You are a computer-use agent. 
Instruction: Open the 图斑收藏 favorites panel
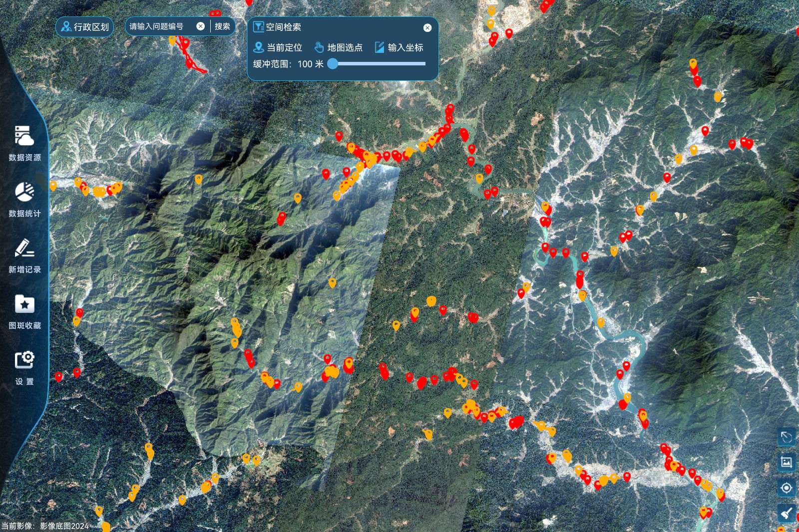[24, 311]
